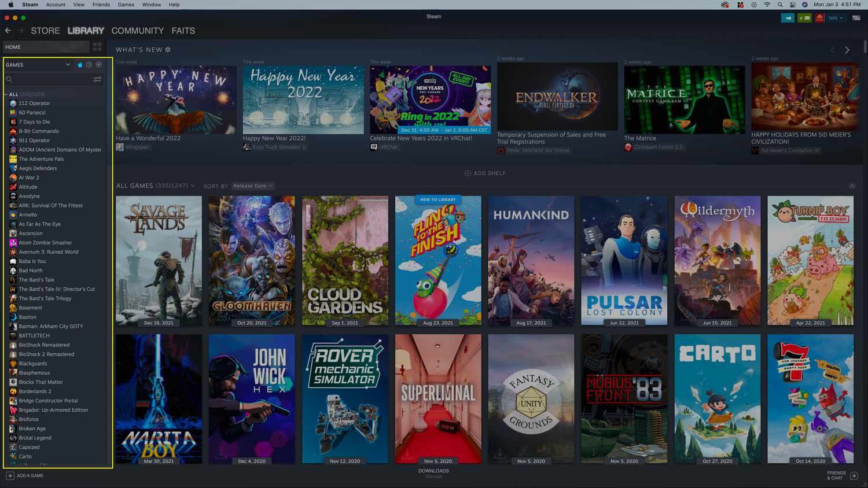The image size is (868, 488).
Task: Switch to grid collections view icon
Action: [97, 47]
